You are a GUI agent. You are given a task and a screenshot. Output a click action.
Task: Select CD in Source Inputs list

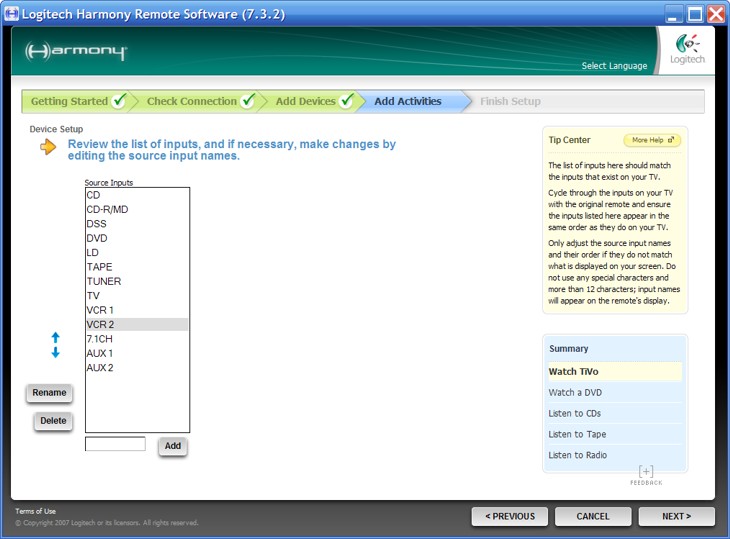137,195
